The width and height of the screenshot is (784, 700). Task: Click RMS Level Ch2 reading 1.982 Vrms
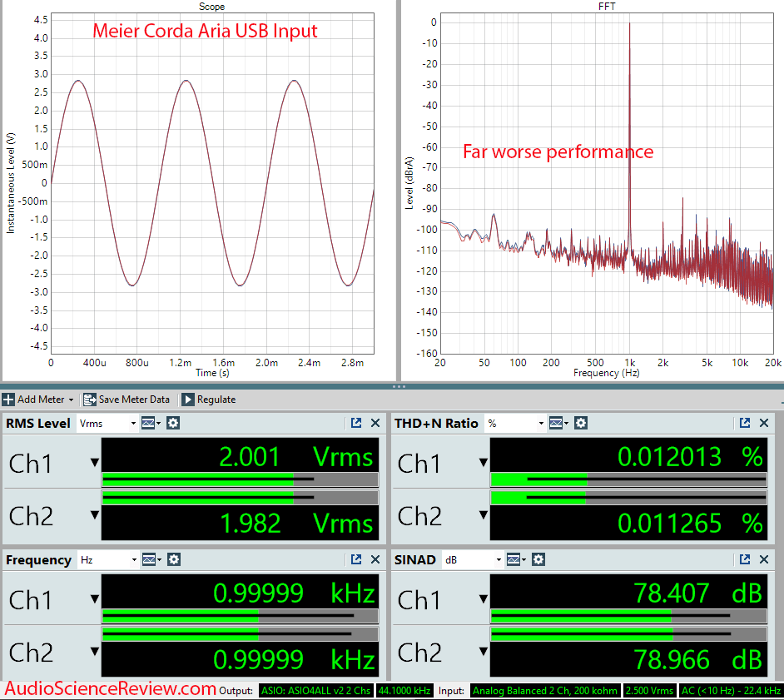296,524
